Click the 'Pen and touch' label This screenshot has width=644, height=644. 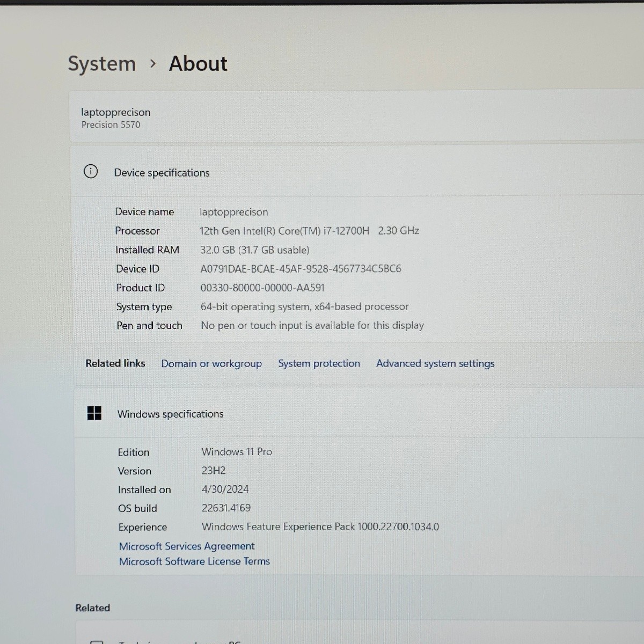pos(149,326)
